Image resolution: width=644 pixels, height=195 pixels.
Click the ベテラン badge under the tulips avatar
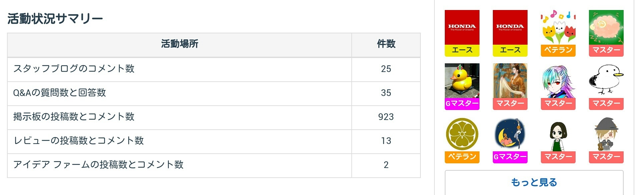click(558, 50)
